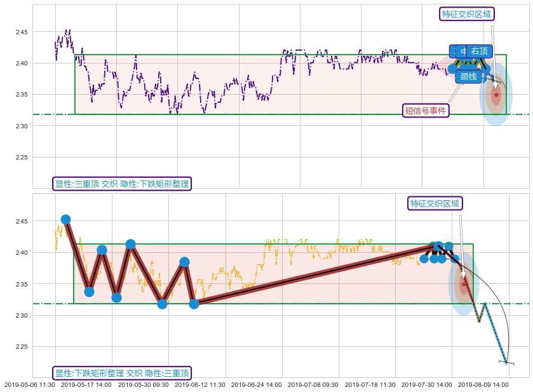This screenshot has height=392, width=533.
Task: Click the 2019-07-18 11:30 date tick label
Action: (370, 384)
